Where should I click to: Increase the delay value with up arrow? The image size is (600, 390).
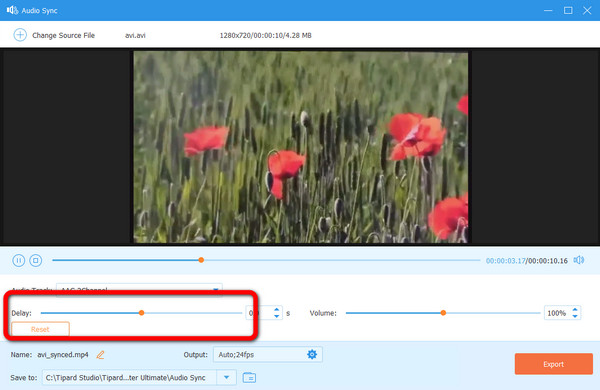(277, 309)
